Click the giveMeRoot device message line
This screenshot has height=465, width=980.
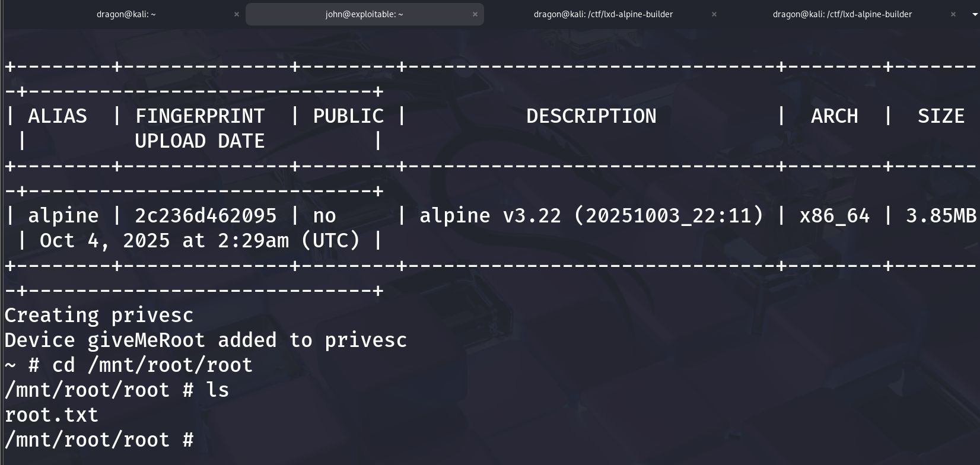[x=205, y=340]
